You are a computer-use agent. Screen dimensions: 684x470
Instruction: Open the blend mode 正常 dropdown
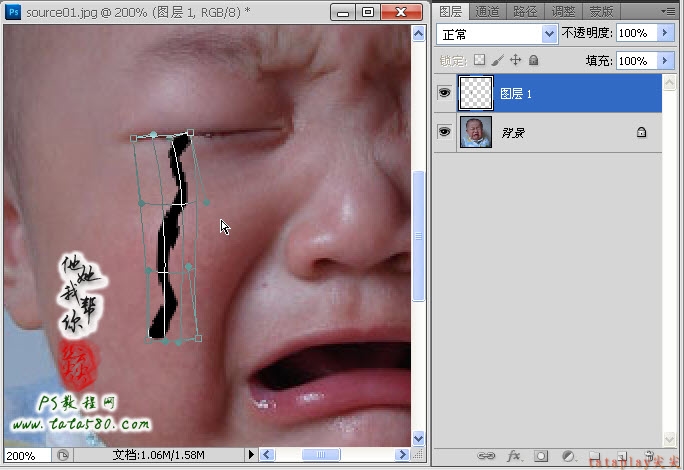[x=549, y=34]
